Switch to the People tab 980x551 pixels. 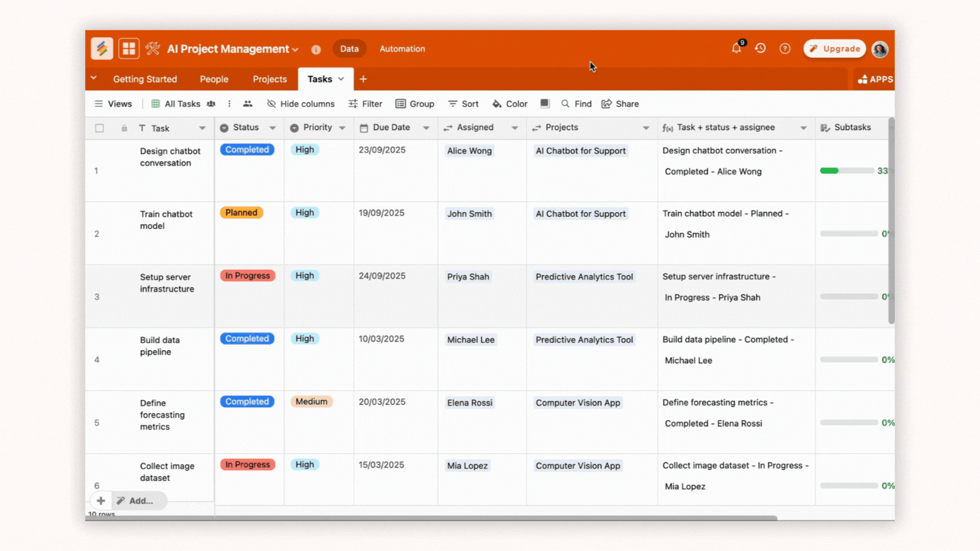point(213,79)
